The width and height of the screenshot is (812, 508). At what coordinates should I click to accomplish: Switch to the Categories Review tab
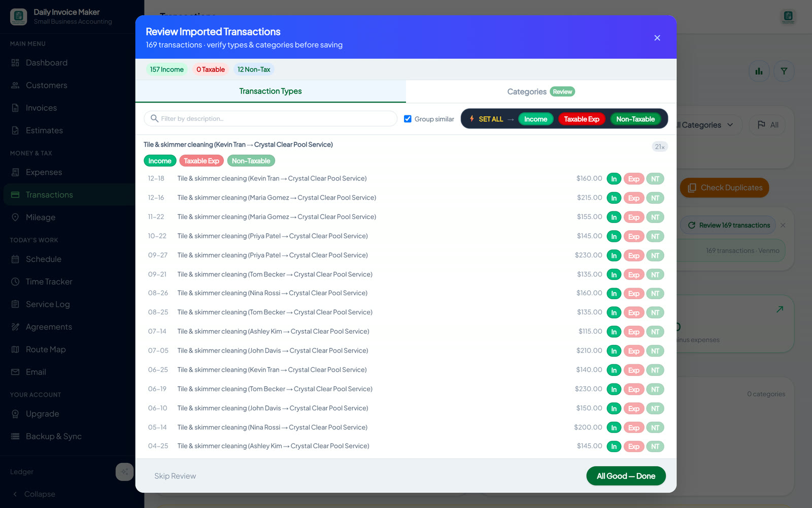click(541, 91)
